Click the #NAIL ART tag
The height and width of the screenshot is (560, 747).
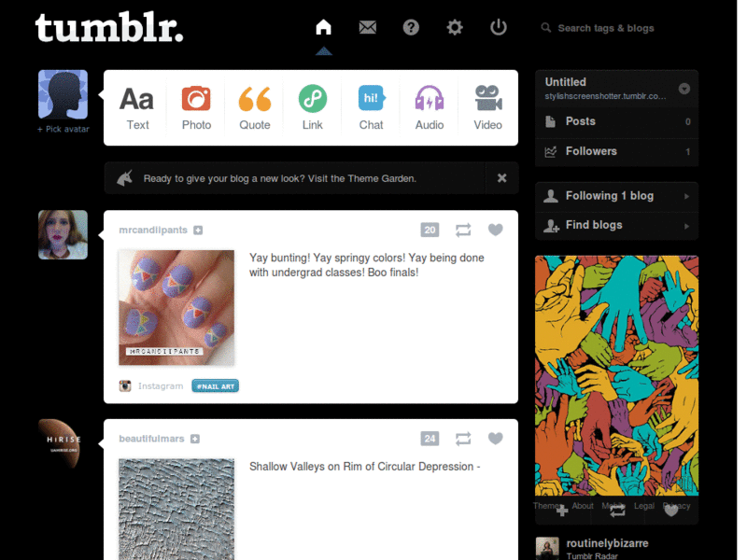(x=216, y=386)
